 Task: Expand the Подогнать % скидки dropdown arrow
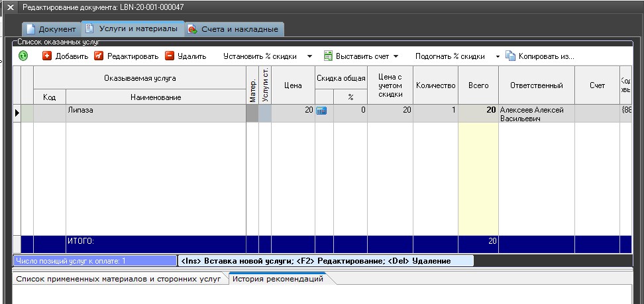pos(498,56)
